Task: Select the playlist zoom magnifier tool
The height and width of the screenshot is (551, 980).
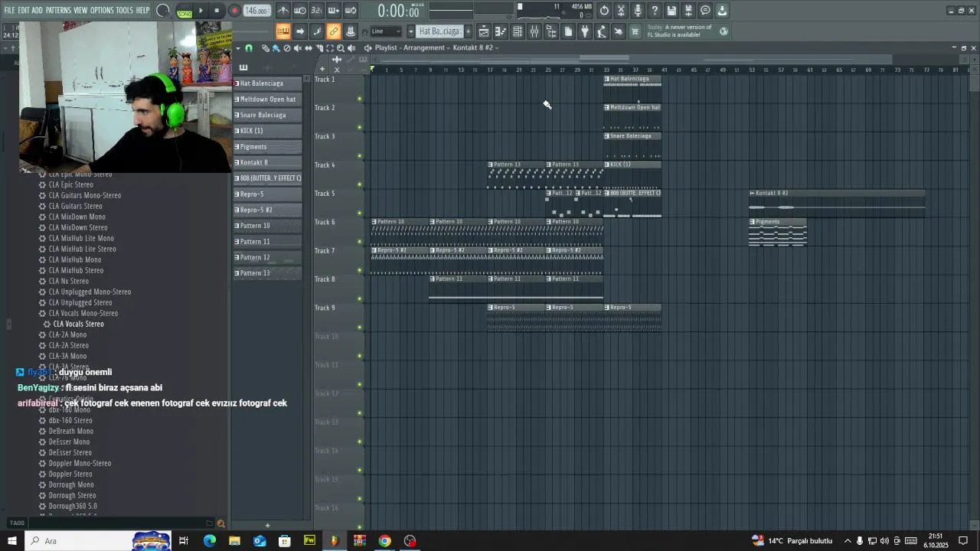Action: tap(341, 48)
